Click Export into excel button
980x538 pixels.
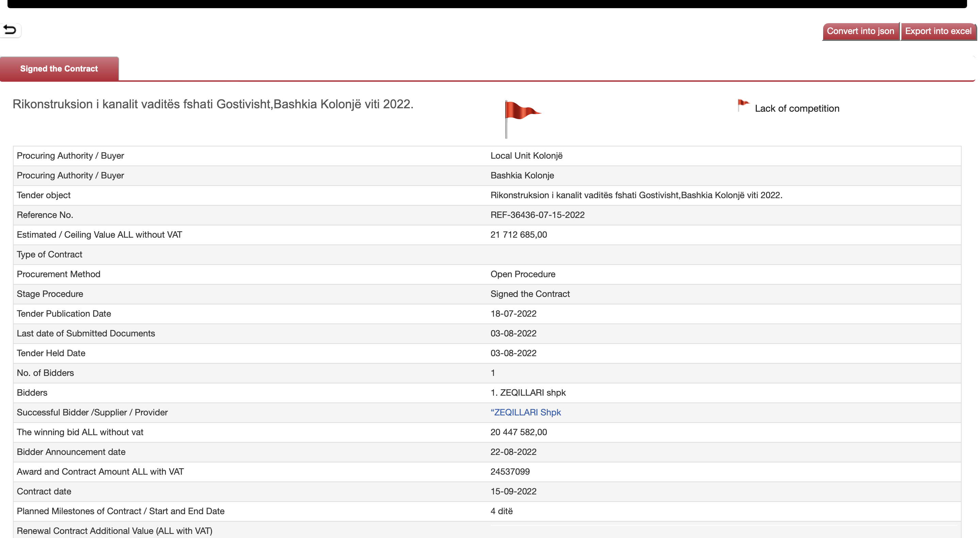938,31
